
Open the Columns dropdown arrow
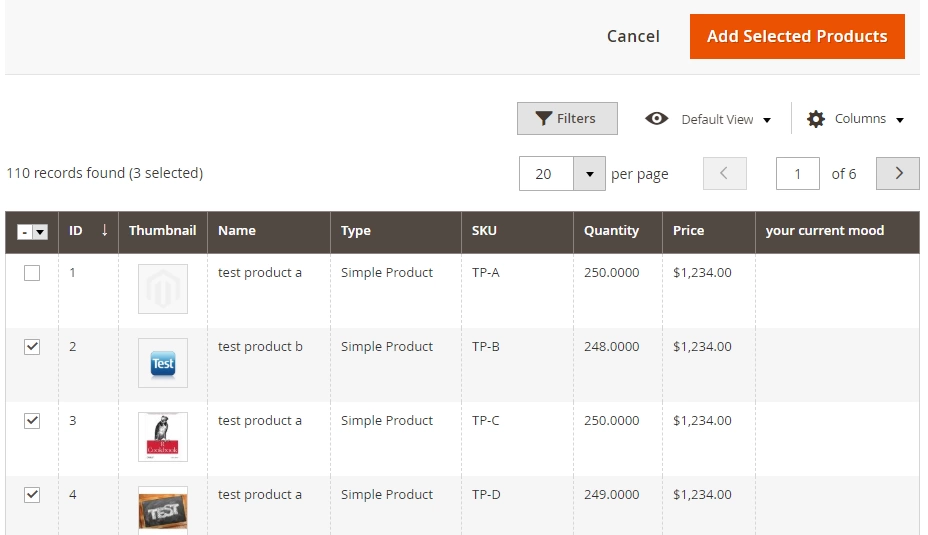point(900,120)
